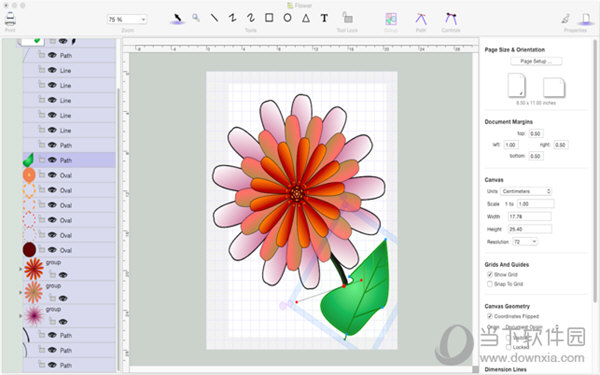Viewport: 600px width, 375px height.
Task: Open the Resolution 72 dropdown
Action: [x=525, y=242]
